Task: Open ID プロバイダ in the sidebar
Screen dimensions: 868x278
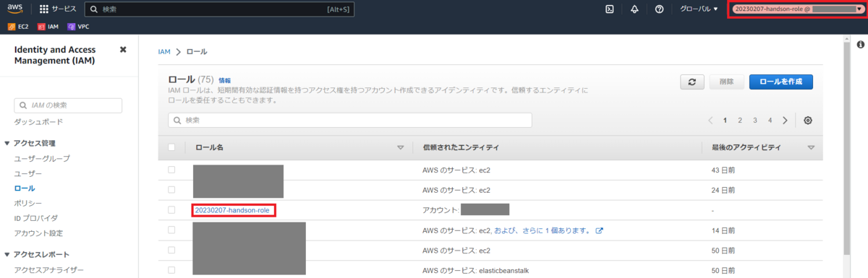Action: coord(36,217)
